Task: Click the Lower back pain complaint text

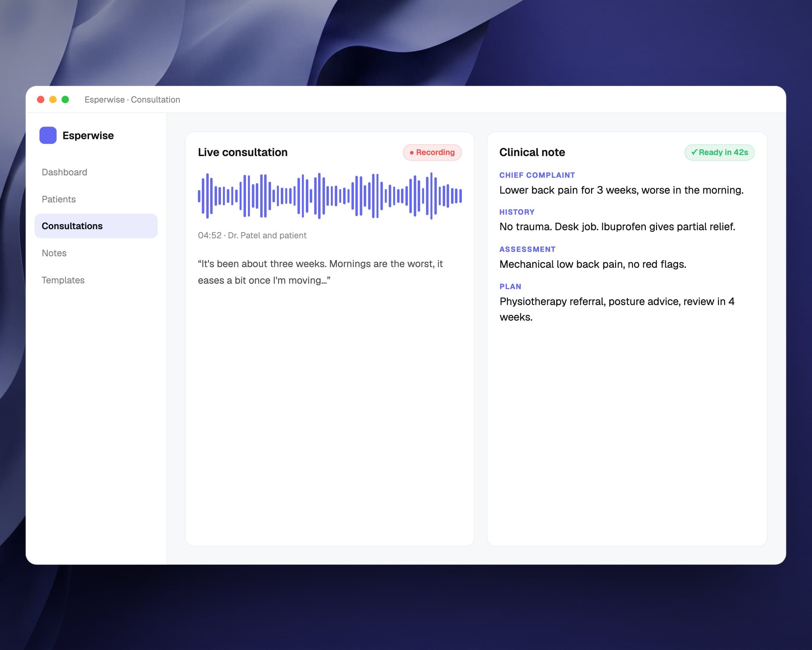Action: point(622,190)
